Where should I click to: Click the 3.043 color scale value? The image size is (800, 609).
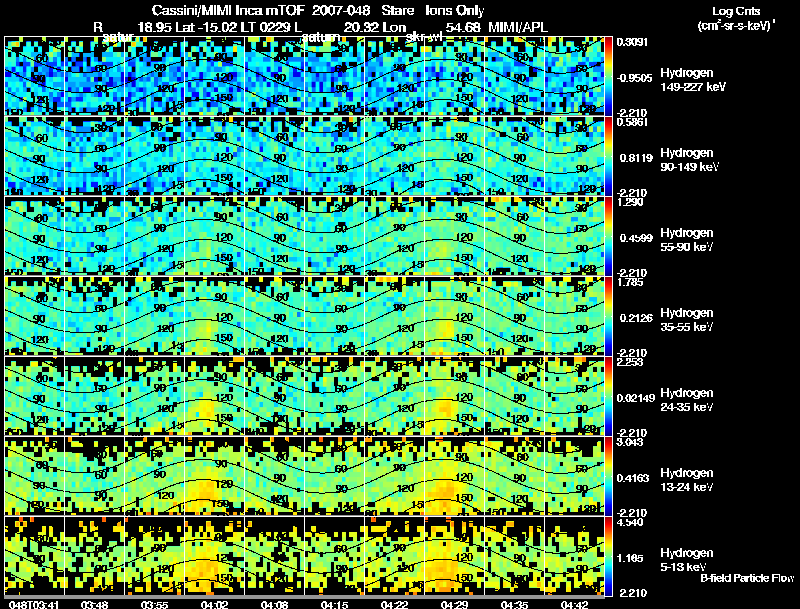tap(630, 442)
